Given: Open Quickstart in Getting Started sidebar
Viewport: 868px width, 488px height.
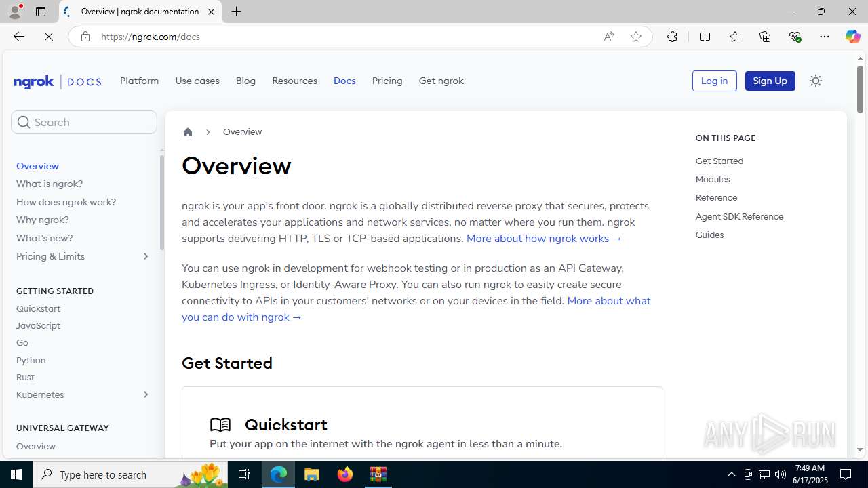Looking at the screenshot, I should [38, 308].
